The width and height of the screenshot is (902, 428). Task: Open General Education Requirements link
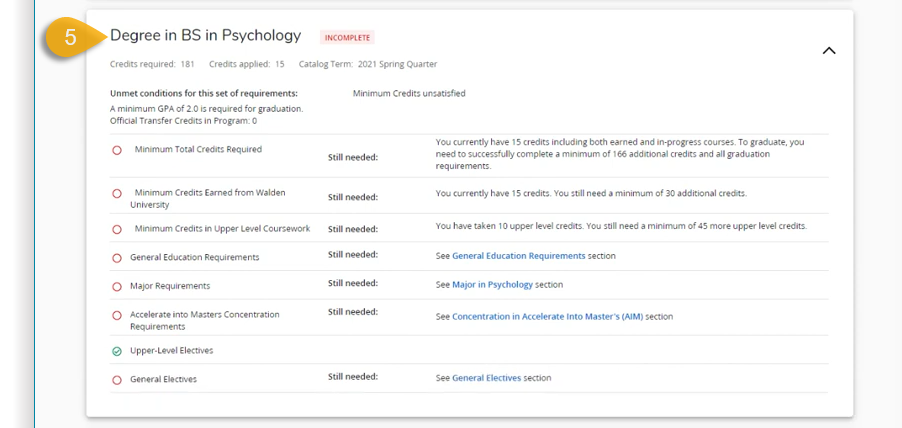click(x=518, y=255)
